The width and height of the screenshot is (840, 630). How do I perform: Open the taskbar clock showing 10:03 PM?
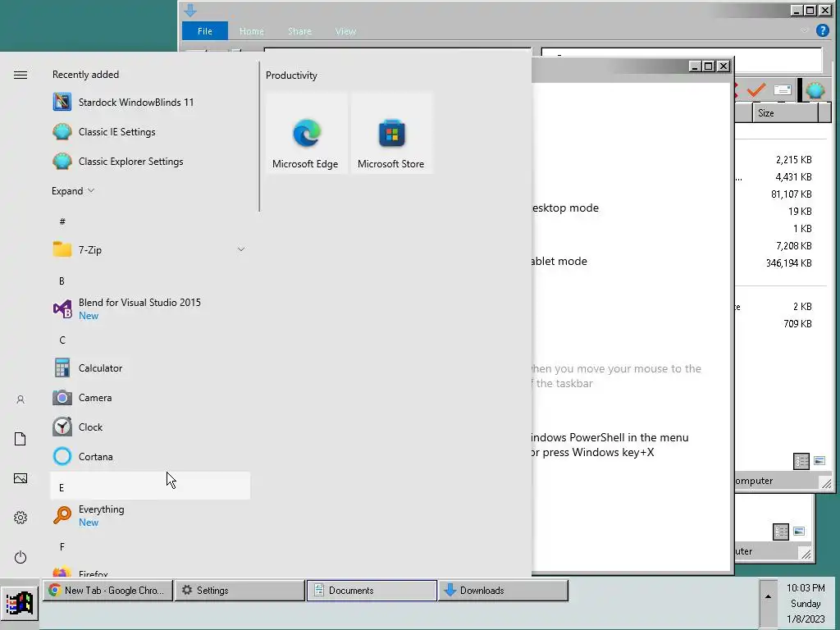pyautogui.click(x=806, y=603)
